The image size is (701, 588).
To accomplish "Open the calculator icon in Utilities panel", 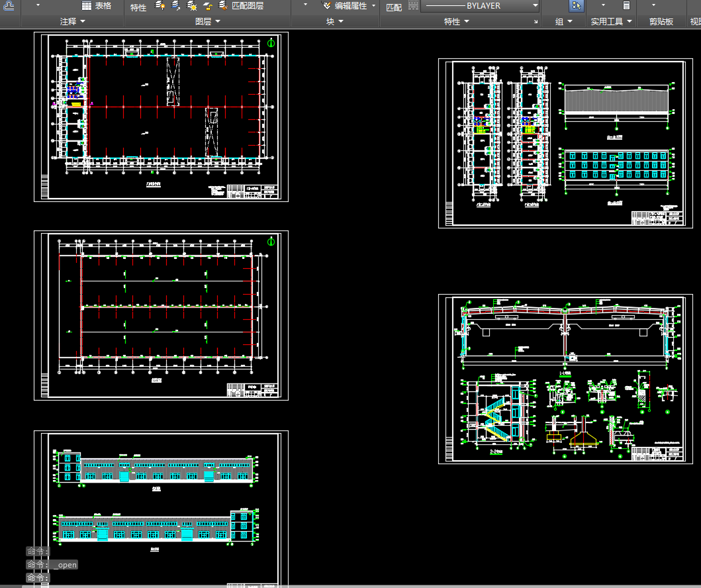I will click(x=626, y=5).
